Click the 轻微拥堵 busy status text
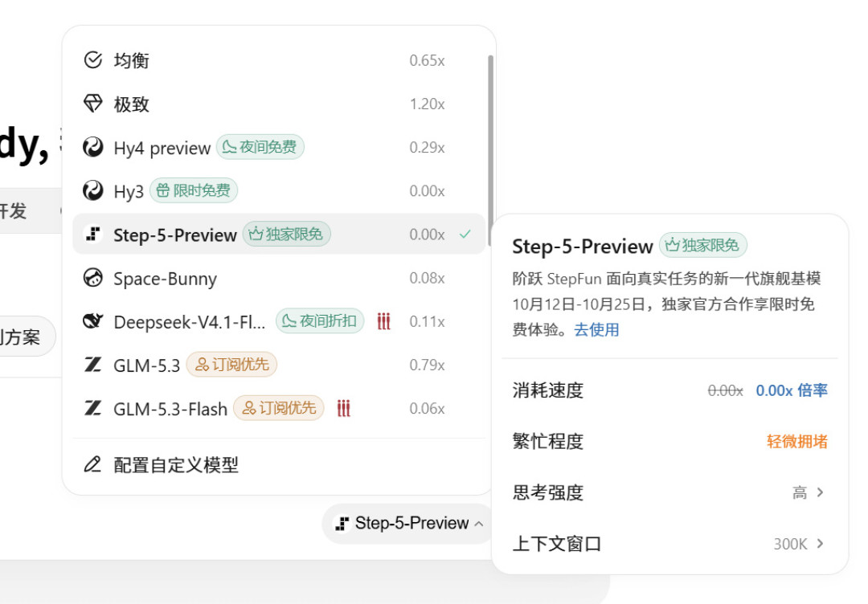This screenshot has width=868, height=604. (x=797, y=442)
